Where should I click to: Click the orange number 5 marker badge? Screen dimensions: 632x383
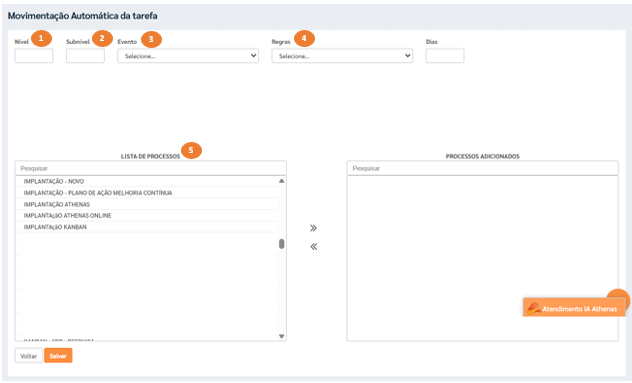click(191, 150)
